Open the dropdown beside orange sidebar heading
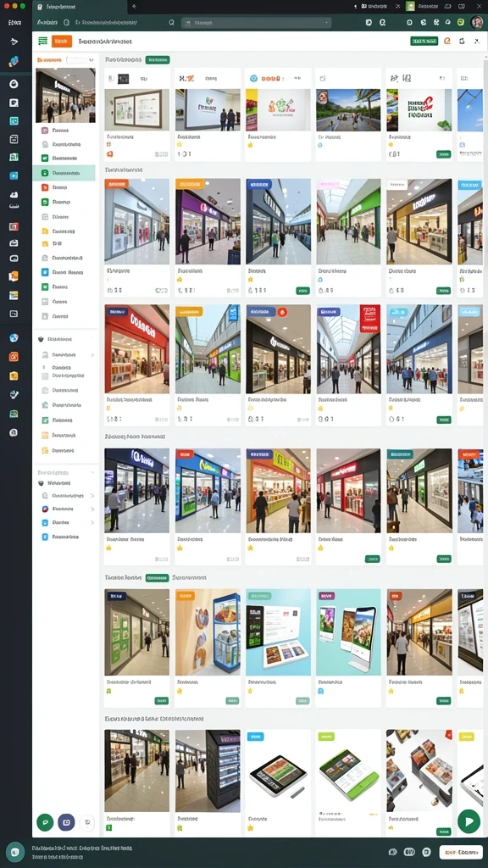This screenshot has width=488, height=868. (x=79, y=60)
